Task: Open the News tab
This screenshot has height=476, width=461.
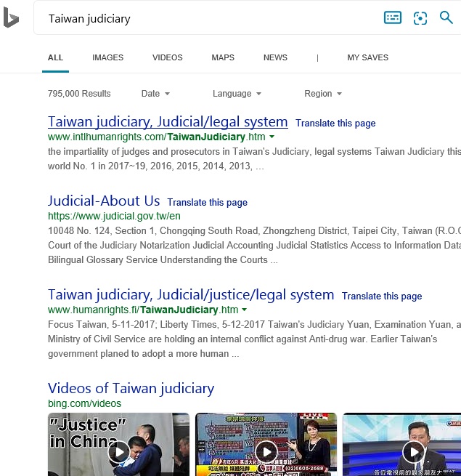Action: tap(275, 57)
